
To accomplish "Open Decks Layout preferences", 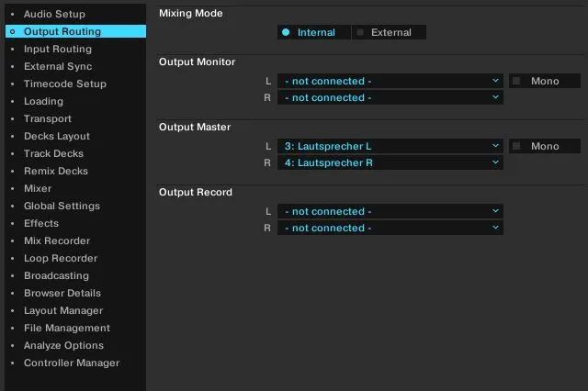I will (x=57, y=136).
